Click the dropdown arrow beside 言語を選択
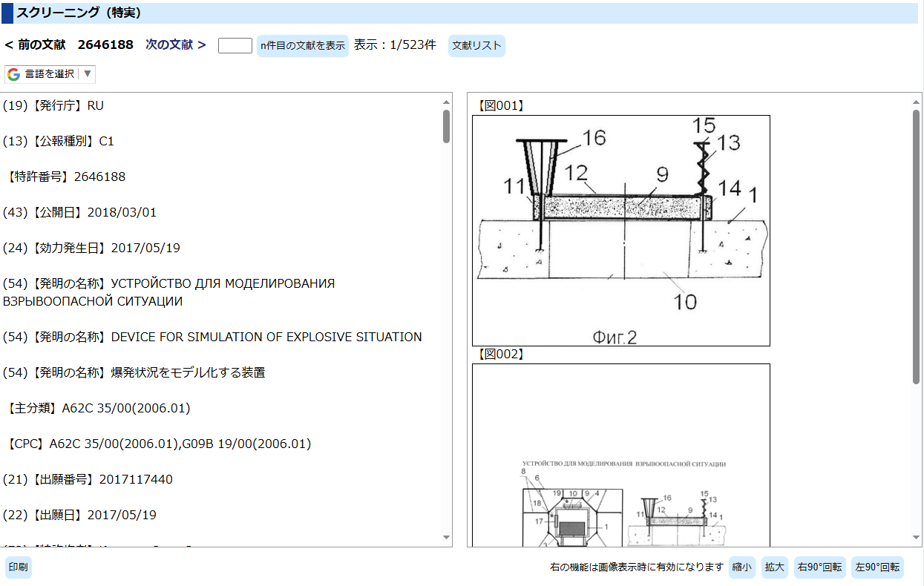The height and width of the screenshot is (586, 924). (87, 74)
